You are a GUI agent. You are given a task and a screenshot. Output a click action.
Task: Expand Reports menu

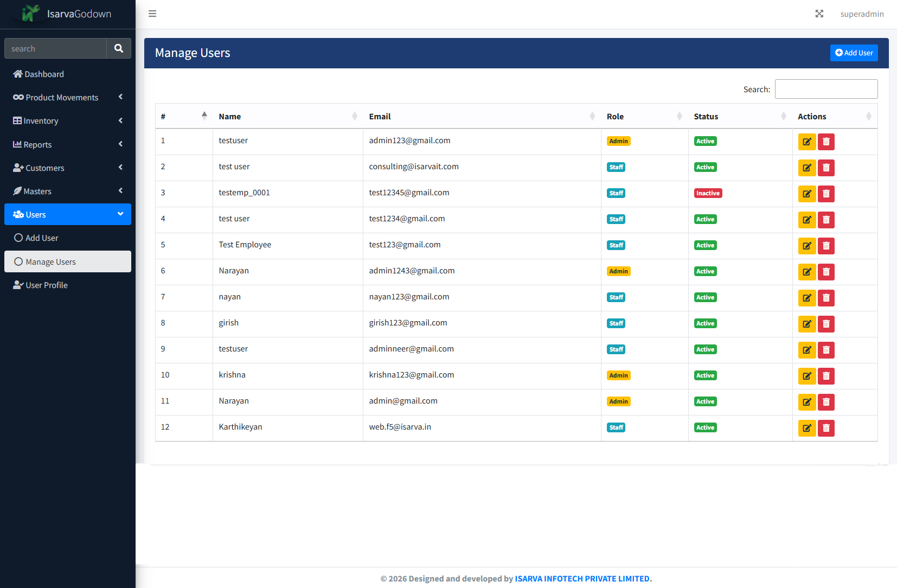click(x=68, y=144)
